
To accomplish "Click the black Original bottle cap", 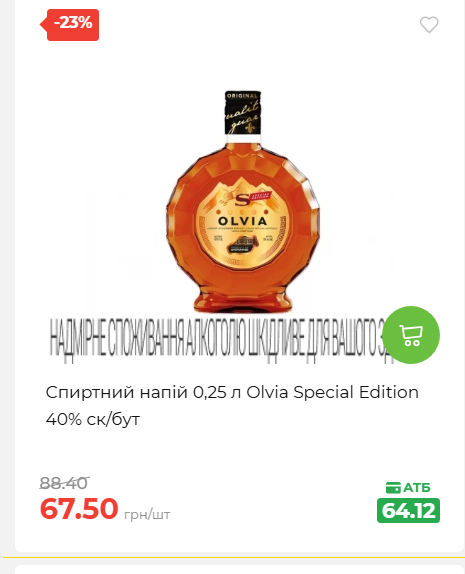I will (x=243, y=113).
